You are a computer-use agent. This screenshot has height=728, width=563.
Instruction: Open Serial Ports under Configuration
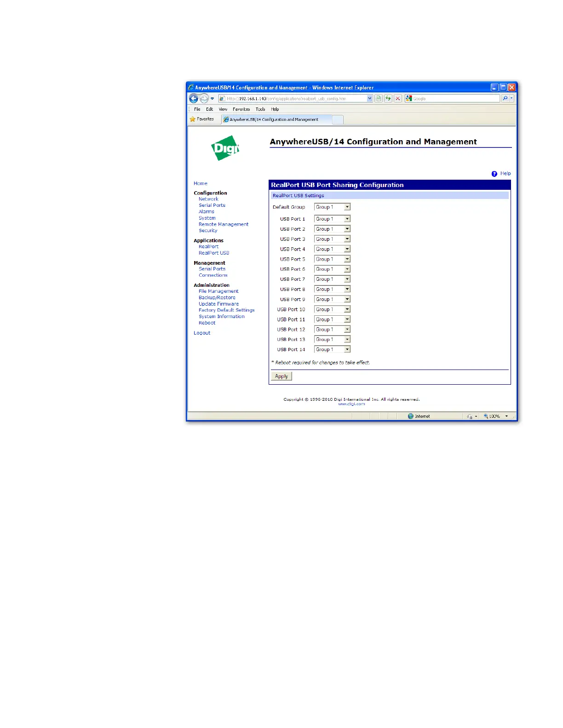pyautogui.click(x=212, y=205)
